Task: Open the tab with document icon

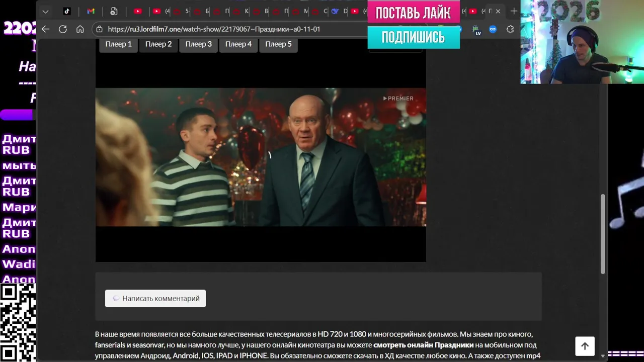Action: 114,11
